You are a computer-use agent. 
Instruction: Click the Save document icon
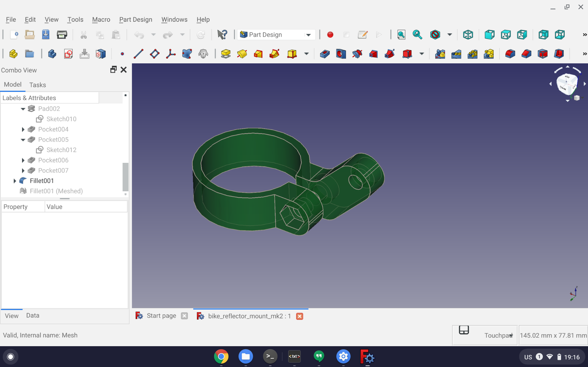[x=46, y=35]
